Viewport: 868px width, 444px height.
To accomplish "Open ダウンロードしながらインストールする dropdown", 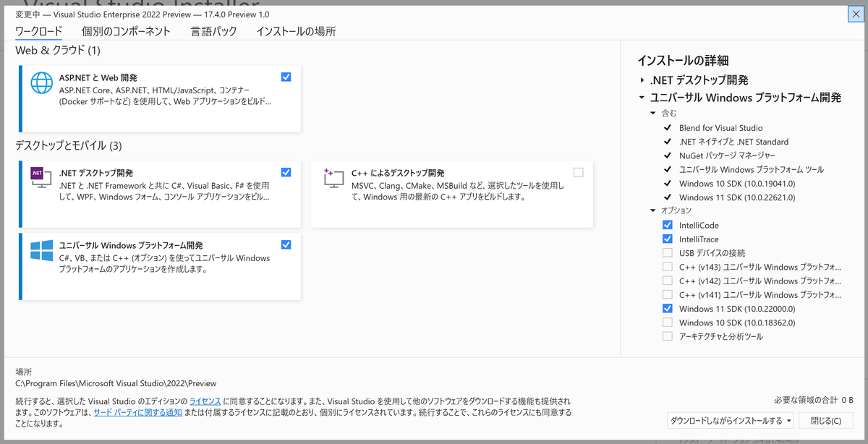I will (x=731, y=420).
